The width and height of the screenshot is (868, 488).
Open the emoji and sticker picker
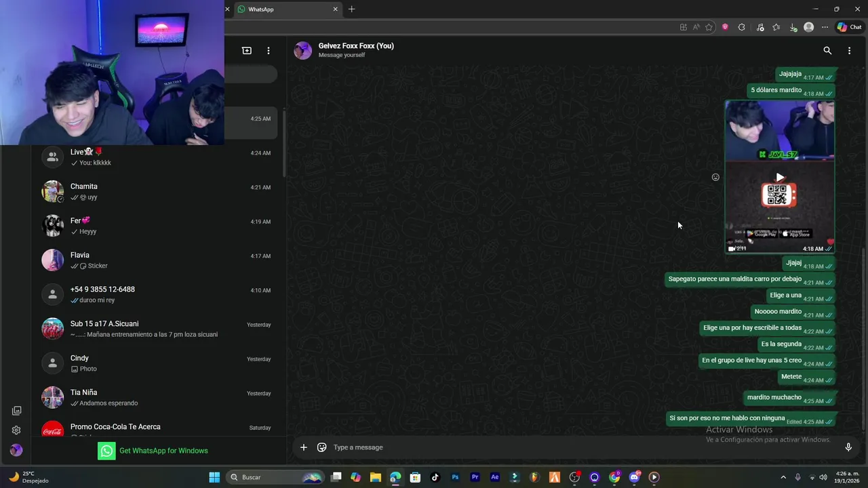[x=322, y=447]
